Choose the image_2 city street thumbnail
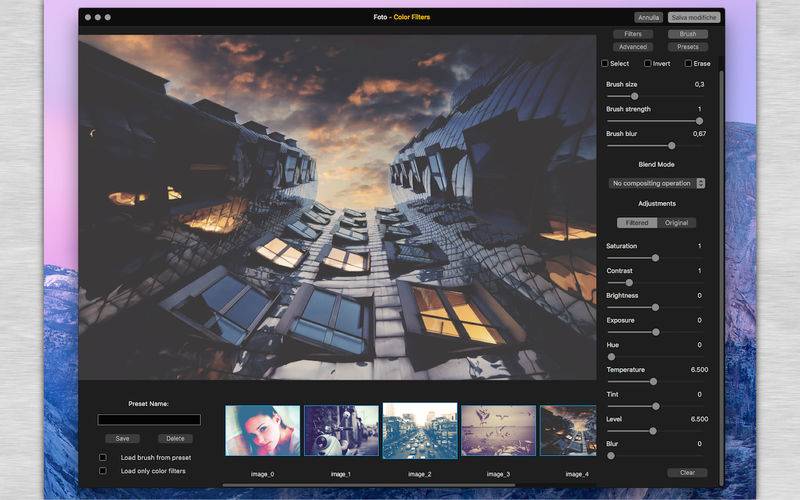 click(420, 431)
